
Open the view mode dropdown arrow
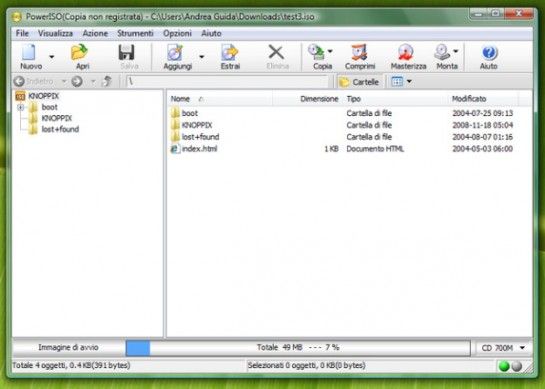point(409,81)
